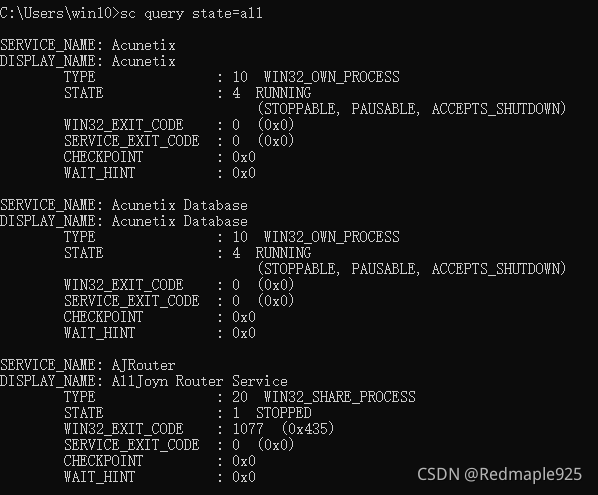Screen dimensions: 598x495
Task: Click the 'C:\Users\win10>' prompt path
Action: click(x=60, y=13)
